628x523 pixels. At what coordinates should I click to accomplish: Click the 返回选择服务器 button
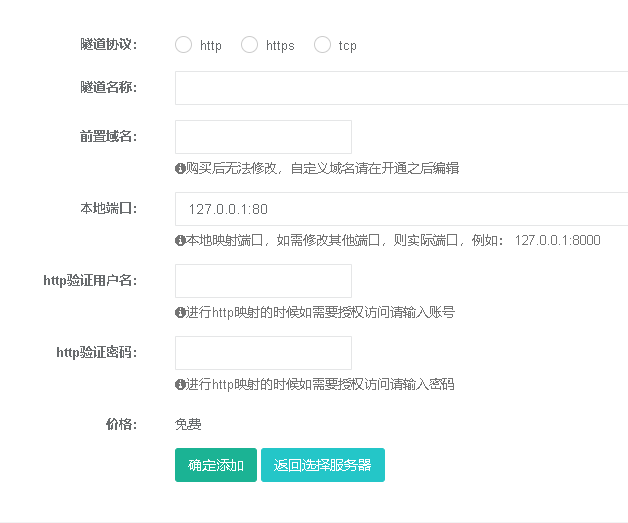pyautogui.click(x=323, y=465)
